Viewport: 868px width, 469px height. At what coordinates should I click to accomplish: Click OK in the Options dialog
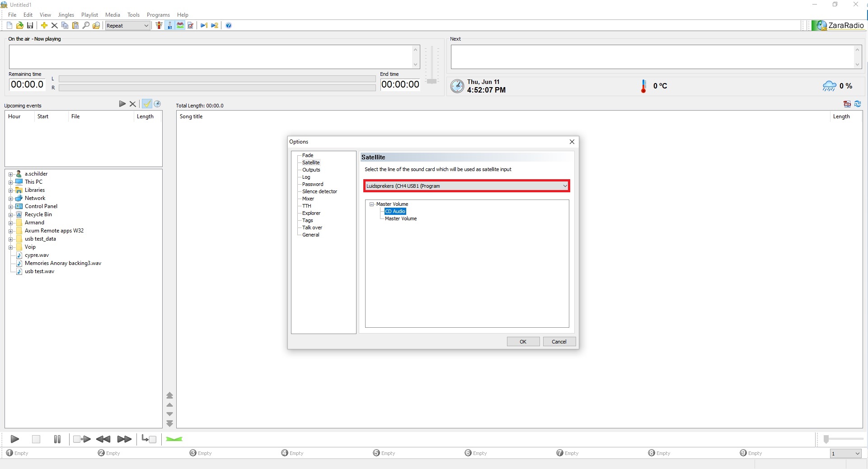click(523, 342)
